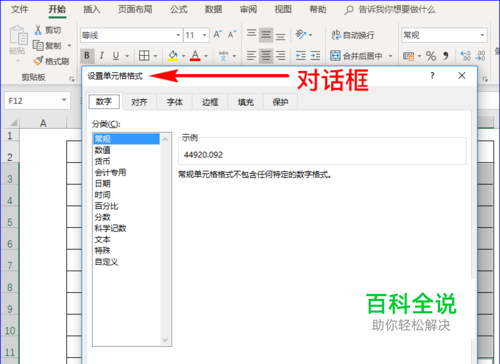The width and height of the screenshot is (500, 364).
Task: Apply the Percent Style icon
Action: [431, 56]
